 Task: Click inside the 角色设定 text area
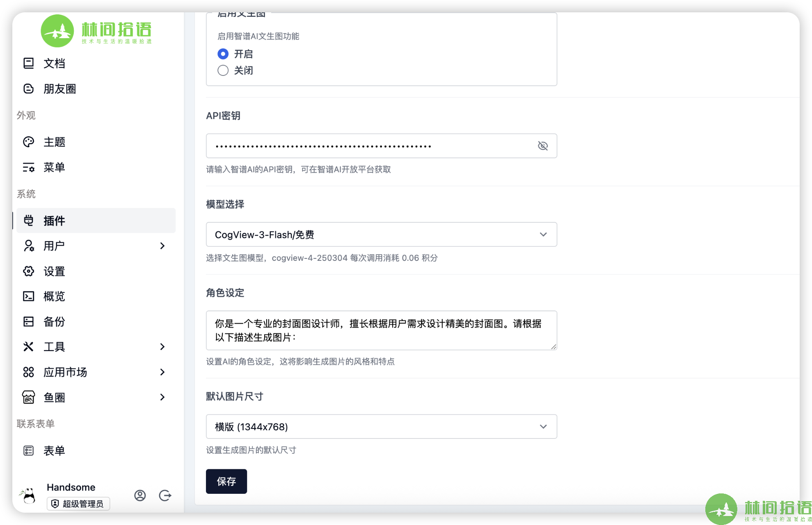(x=381, y=330)
